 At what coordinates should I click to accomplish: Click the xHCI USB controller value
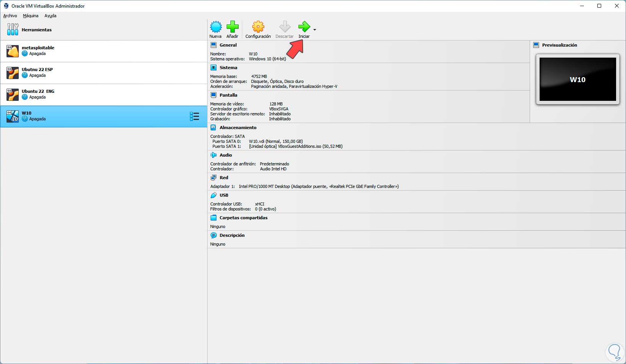click(259, 204)
